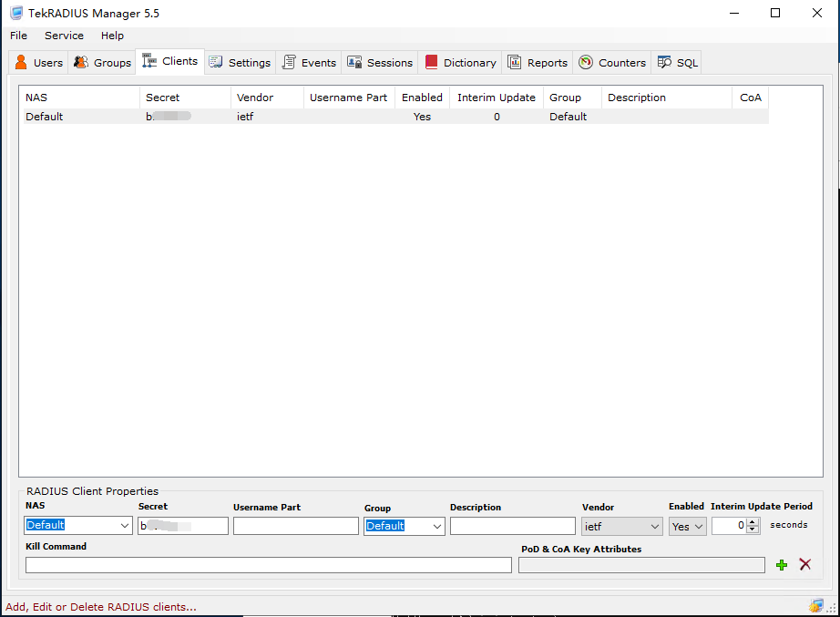Viewport: 840px width, 617px height.
Task: Switch to the Groups tab
Action: point(102,63)
